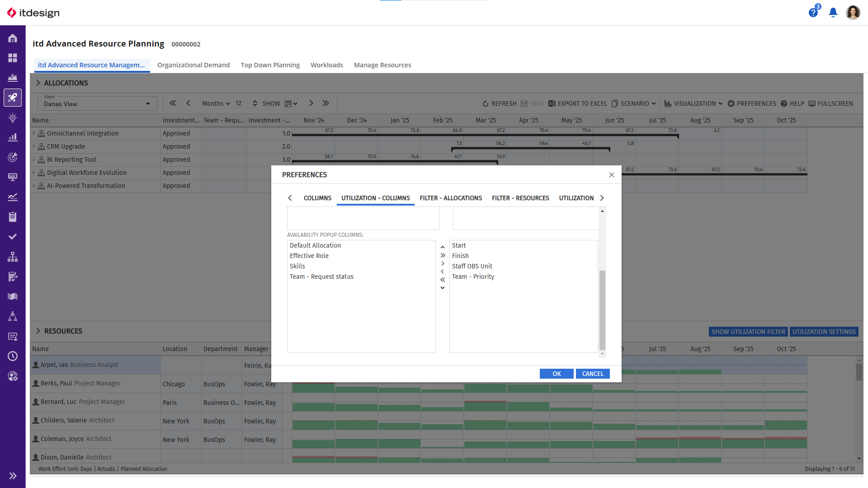This screenshot has height=488, width=868.
Task: Move selected column to the left list
Action: click(x=443, y=272)
